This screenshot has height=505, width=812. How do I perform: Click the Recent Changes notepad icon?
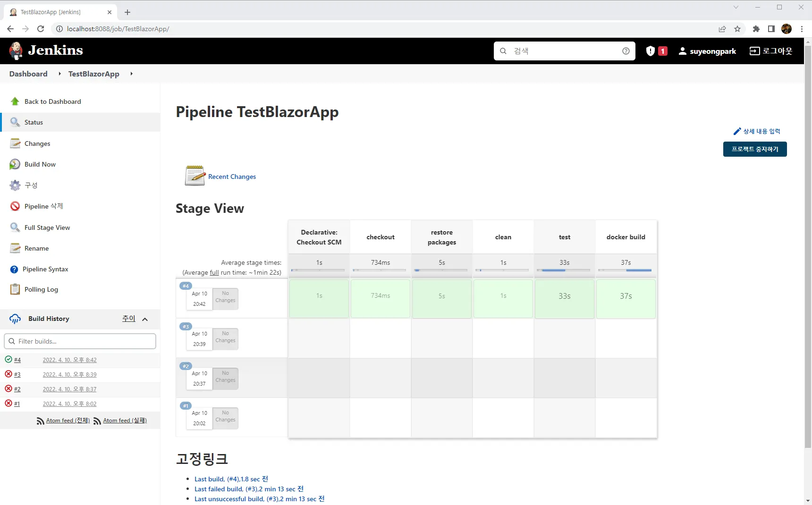(195, 176)
